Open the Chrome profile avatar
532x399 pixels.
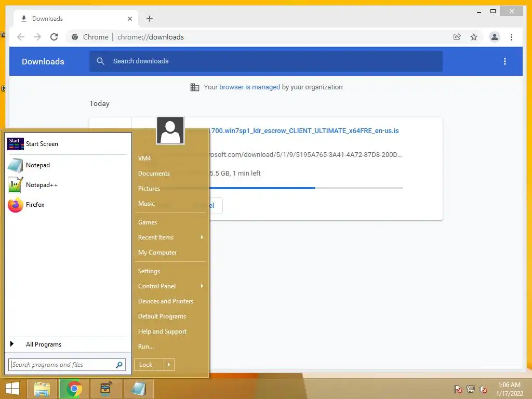click(x=495, y=37)
